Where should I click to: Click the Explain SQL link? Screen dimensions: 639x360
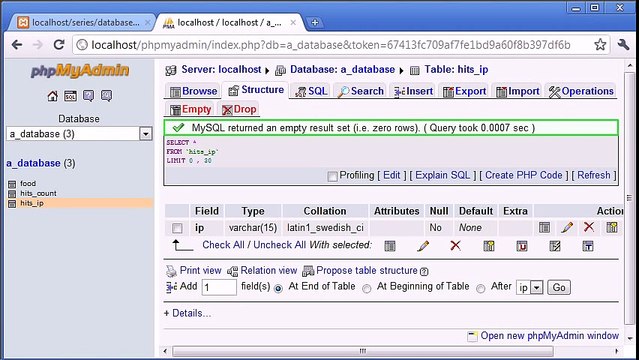pyautogui.click(x=443, y=175)
